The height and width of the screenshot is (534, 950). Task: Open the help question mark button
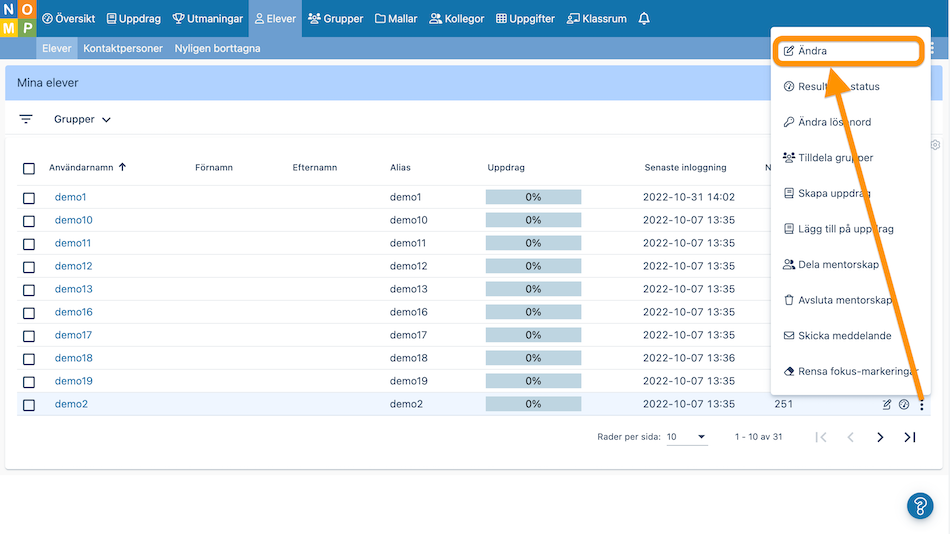point(920,506)
